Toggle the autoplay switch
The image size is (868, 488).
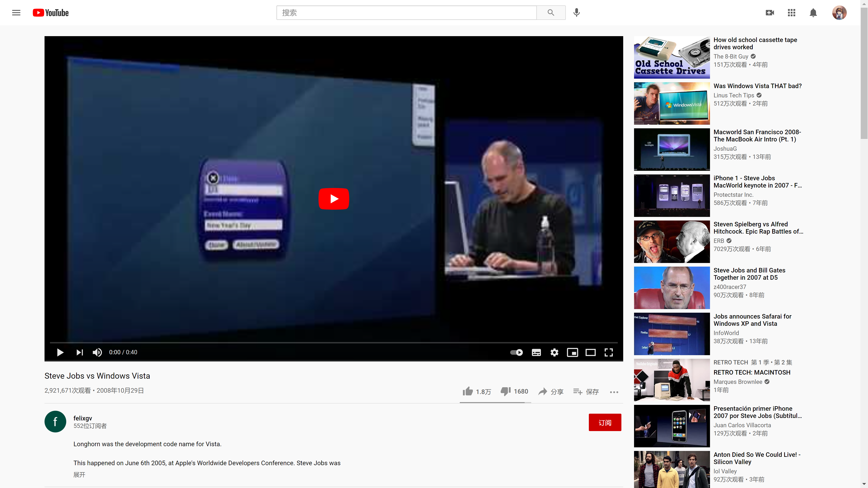tap(516, 352)
